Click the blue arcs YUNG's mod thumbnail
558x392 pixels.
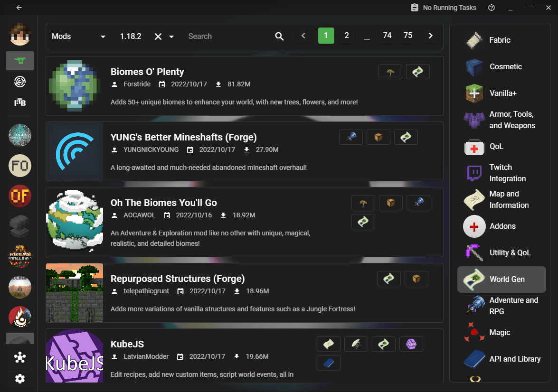click(x=75, y=151)
